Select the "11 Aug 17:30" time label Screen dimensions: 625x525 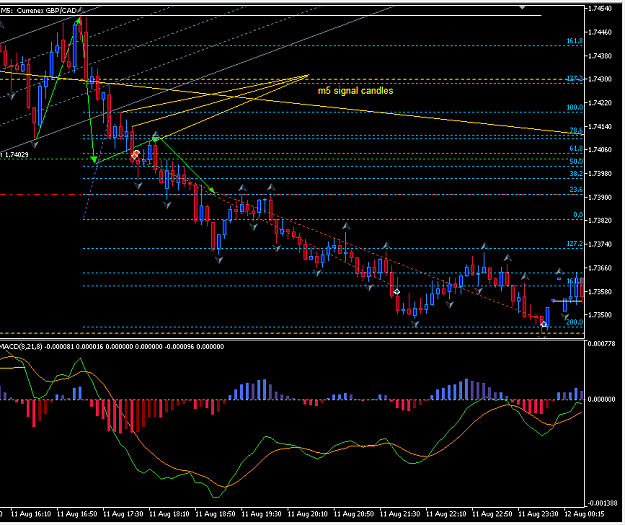pos(123,514)
